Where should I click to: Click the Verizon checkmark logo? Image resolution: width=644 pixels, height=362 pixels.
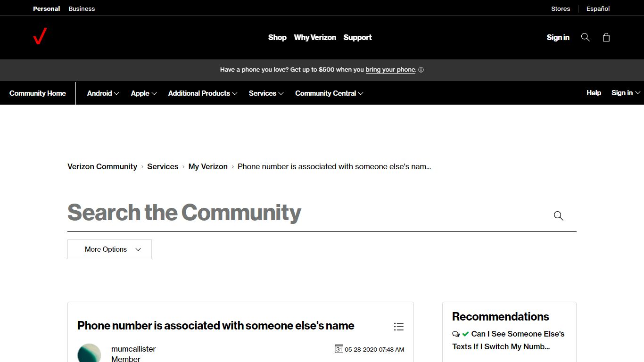pos(40,37)
